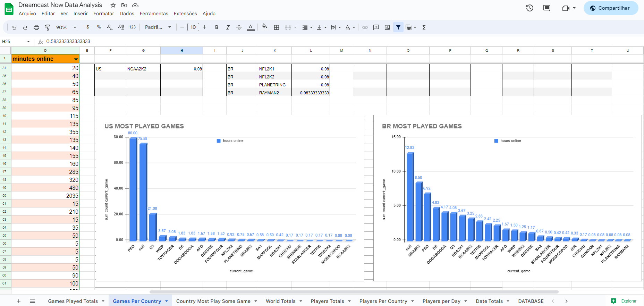Switch to World Totals sheet
This screenshot has height=306, width=644.
pyautogui.click(x=281, y=301)
